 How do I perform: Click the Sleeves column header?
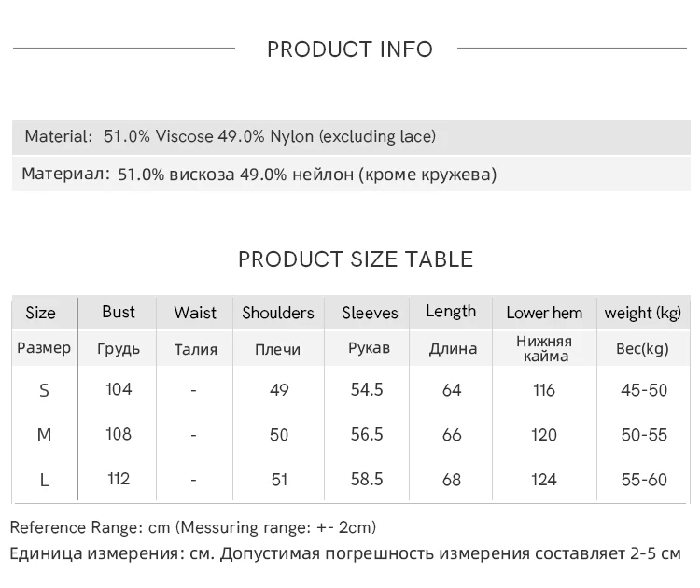(370, 313)
